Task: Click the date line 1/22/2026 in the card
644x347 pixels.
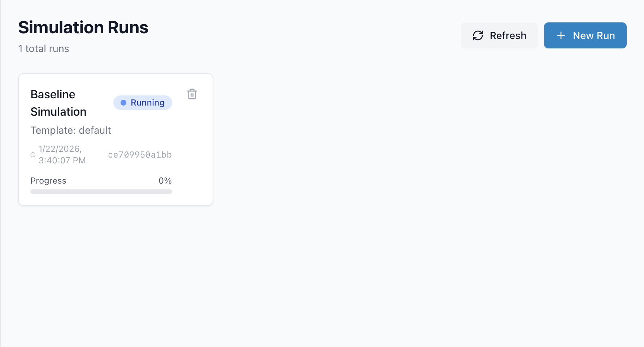Action: click(x=60, y=149)
